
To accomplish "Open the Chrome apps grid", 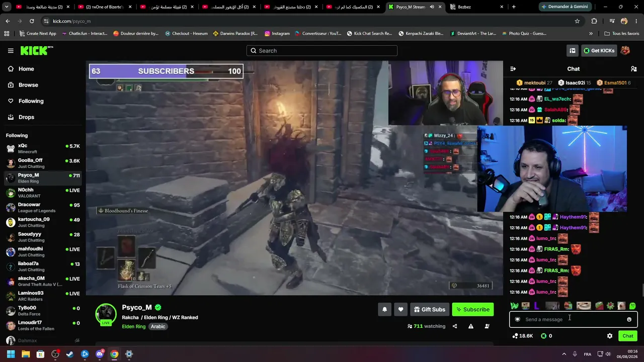I will (x=7, y=34).
